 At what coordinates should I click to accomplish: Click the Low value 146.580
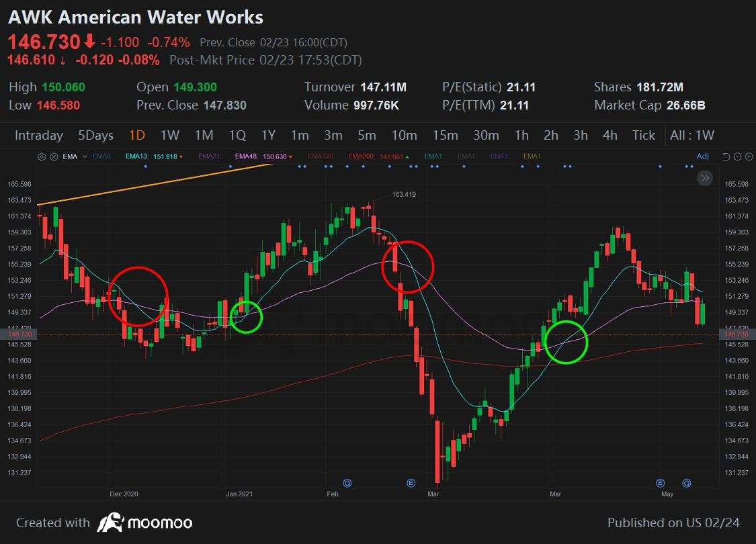tap(58, 105)
